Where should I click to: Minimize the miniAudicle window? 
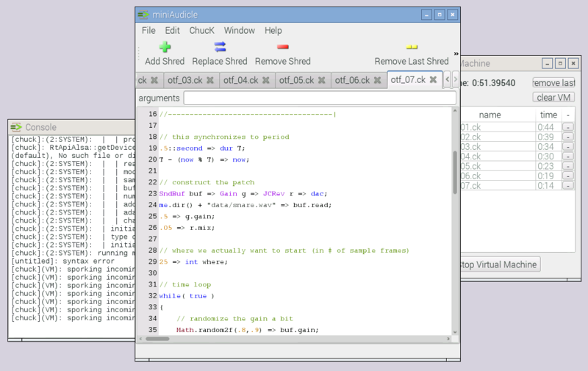click(426, 15)
